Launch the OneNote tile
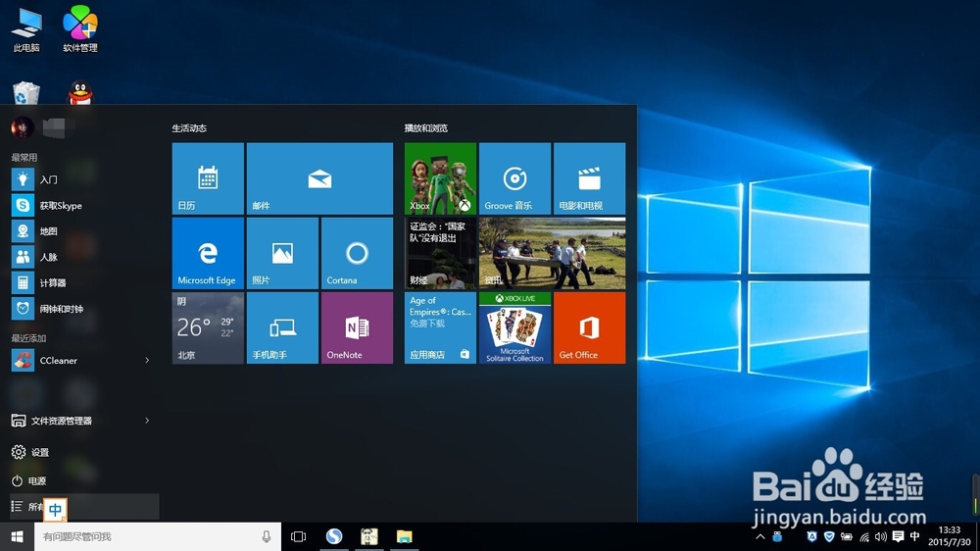Image resolution: width=980 pixels, height=551 pixels. coord(357,327)
